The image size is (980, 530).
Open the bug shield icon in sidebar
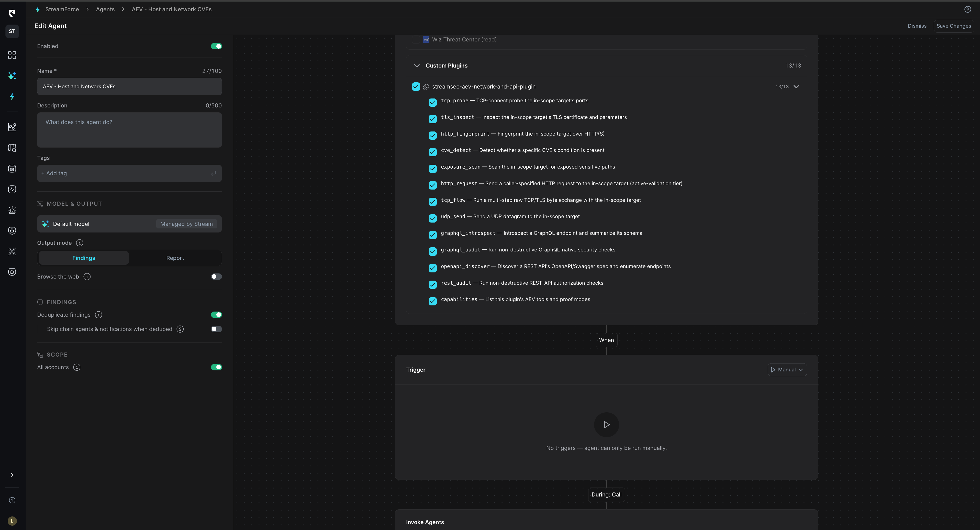(12, 272)
